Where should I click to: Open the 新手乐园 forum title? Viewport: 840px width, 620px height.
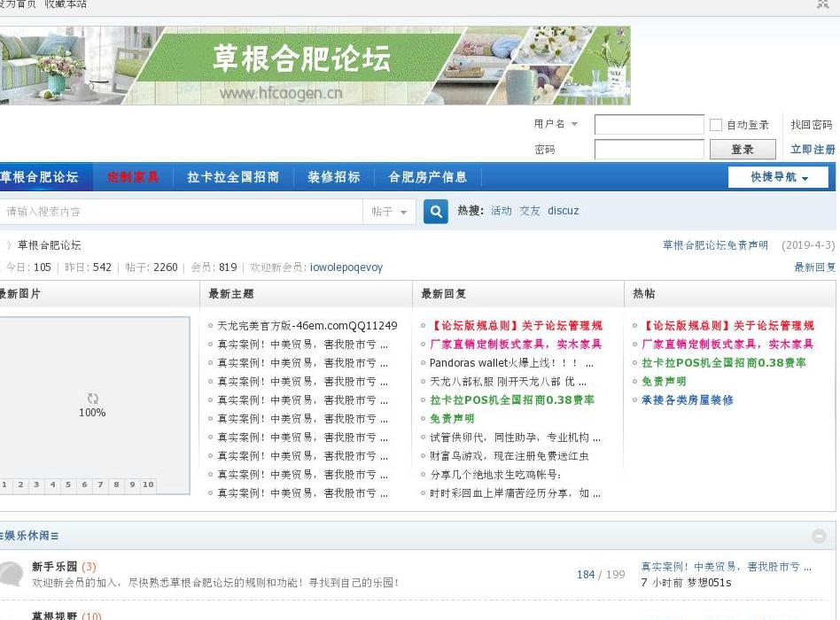(x=54, y=567)
